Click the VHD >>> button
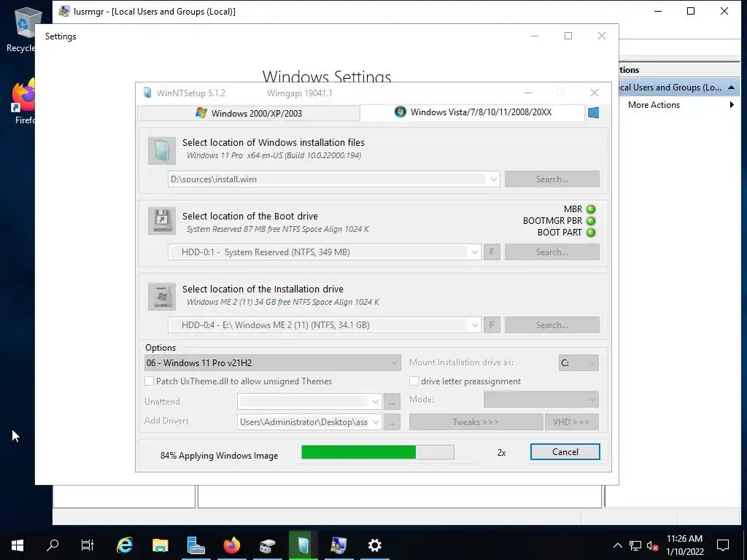747x560 pixels. coord(571,422)
